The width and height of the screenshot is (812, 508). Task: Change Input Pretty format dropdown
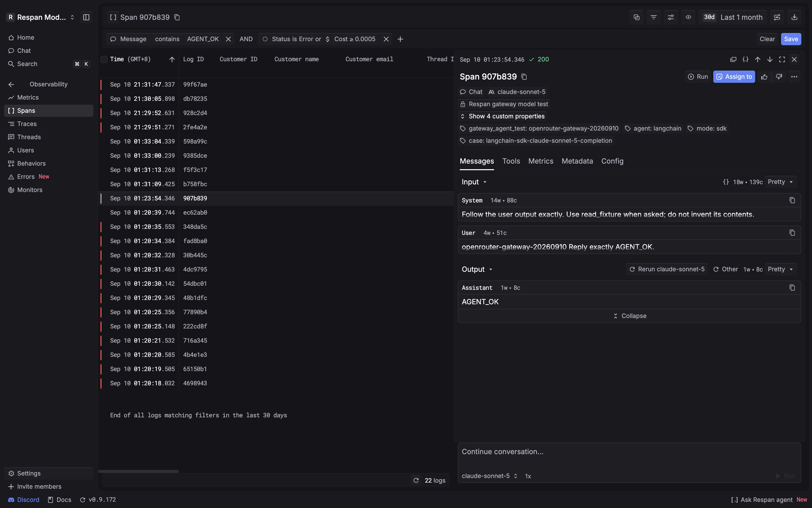[x=781, y=182]
